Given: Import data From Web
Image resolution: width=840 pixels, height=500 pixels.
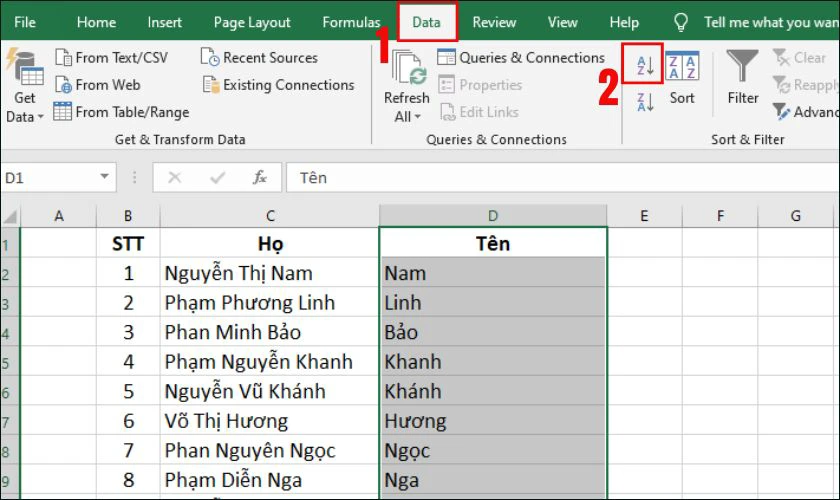Looking at the screenshot, I should click(98, 85).
